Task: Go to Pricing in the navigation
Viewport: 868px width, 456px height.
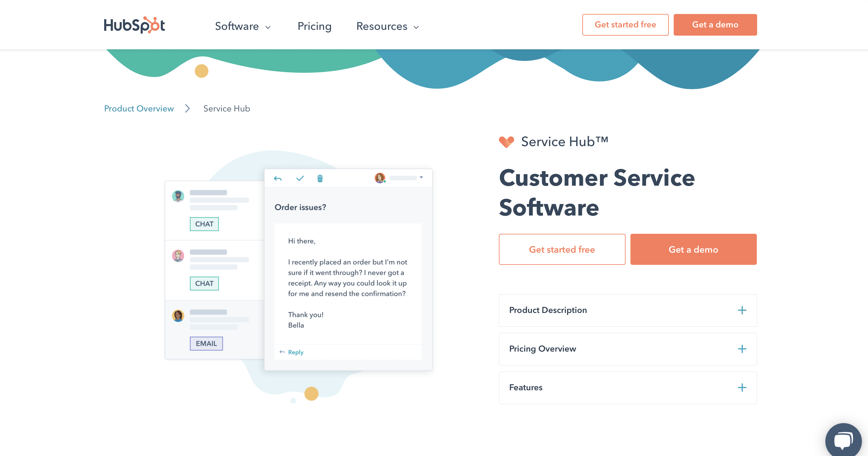Action: (x=314, y=26)
